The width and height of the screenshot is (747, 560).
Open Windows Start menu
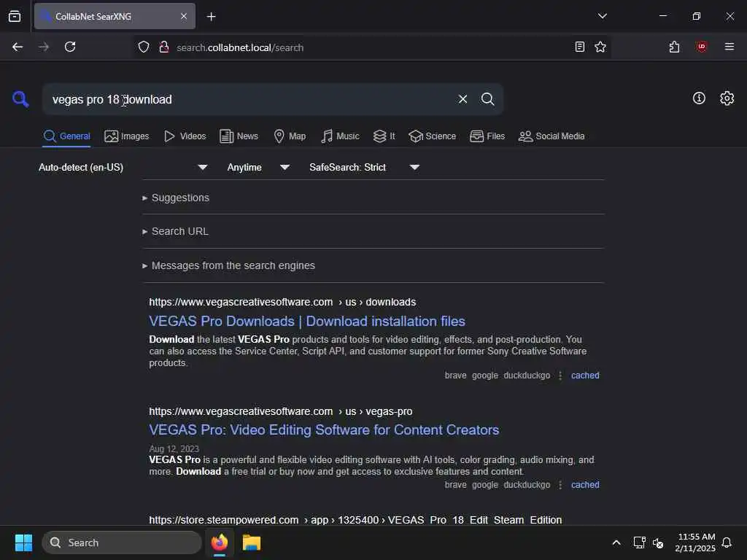(x=23, y=542)
